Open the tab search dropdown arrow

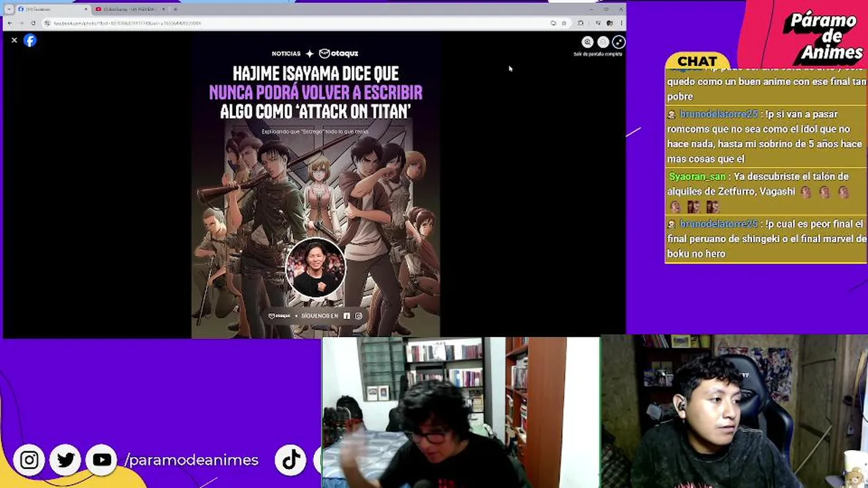coord(9,9)
